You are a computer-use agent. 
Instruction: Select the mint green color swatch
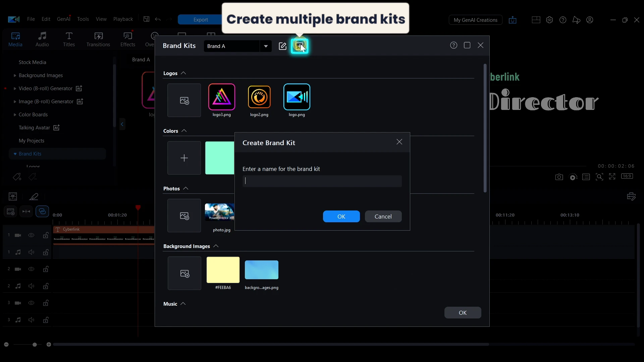click(x=220, y=158)
